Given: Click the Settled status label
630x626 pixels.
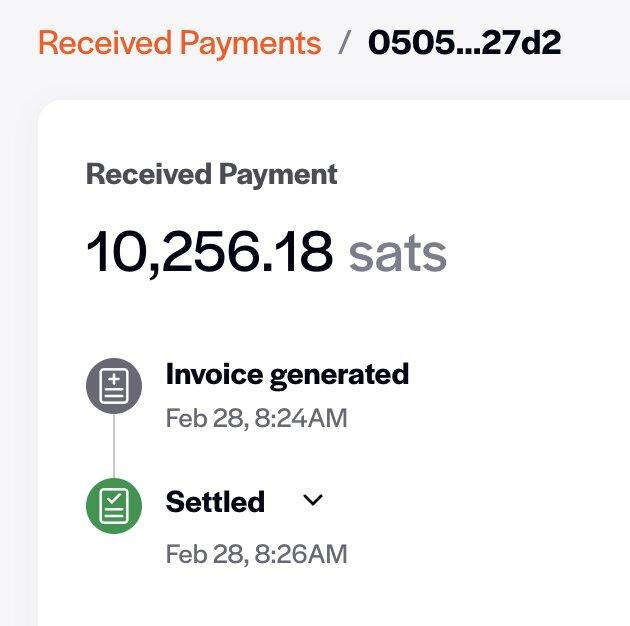Looking at the screenshot, I should tap(215, 501).
